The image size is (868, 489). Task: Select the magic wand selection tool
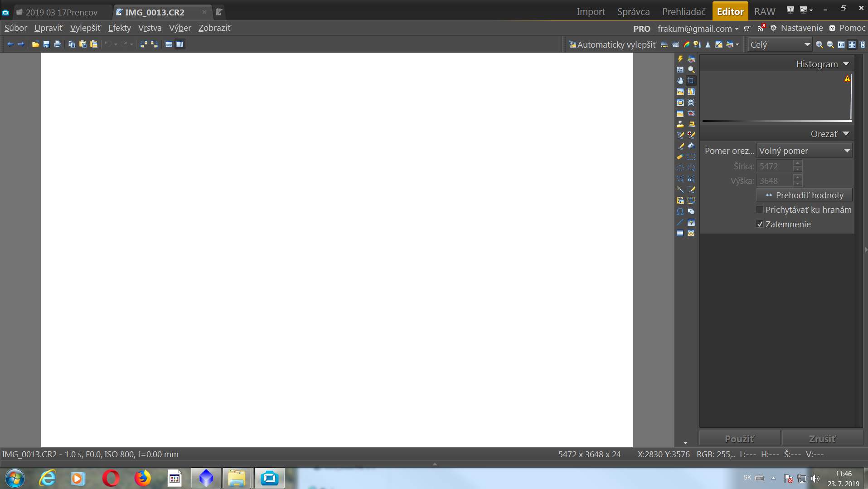tap(680, 190)
